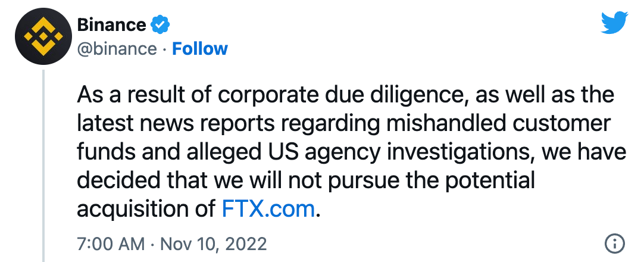This screenshot has height=262, width=644.
Task: Click the blue verified badge
Action: (x=160, y=24)
